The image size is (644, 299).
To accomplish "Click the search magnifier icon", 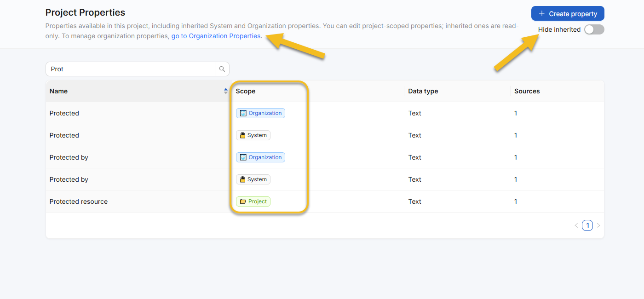I will click(222, 69).
